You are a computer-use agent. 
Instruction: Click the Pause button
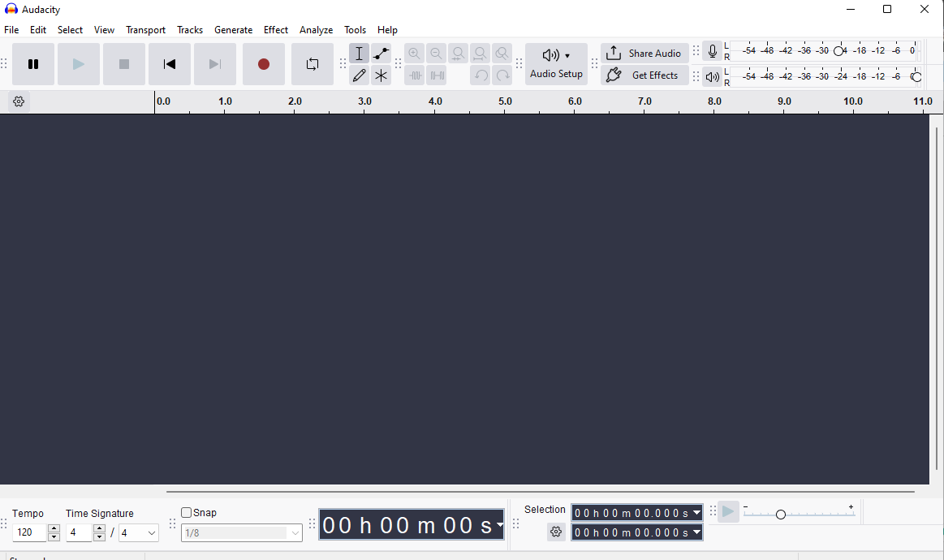[33, 64]
